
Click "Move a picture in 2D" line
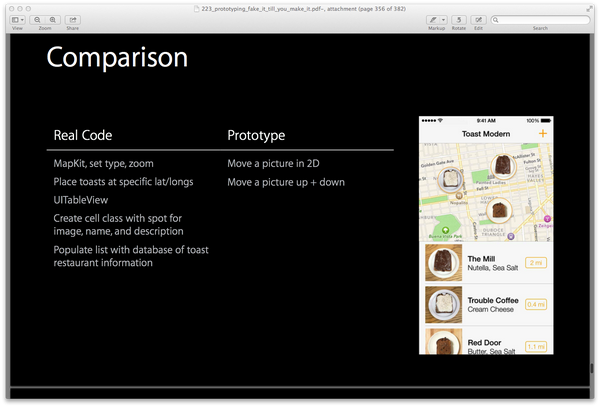pos(273,164)
